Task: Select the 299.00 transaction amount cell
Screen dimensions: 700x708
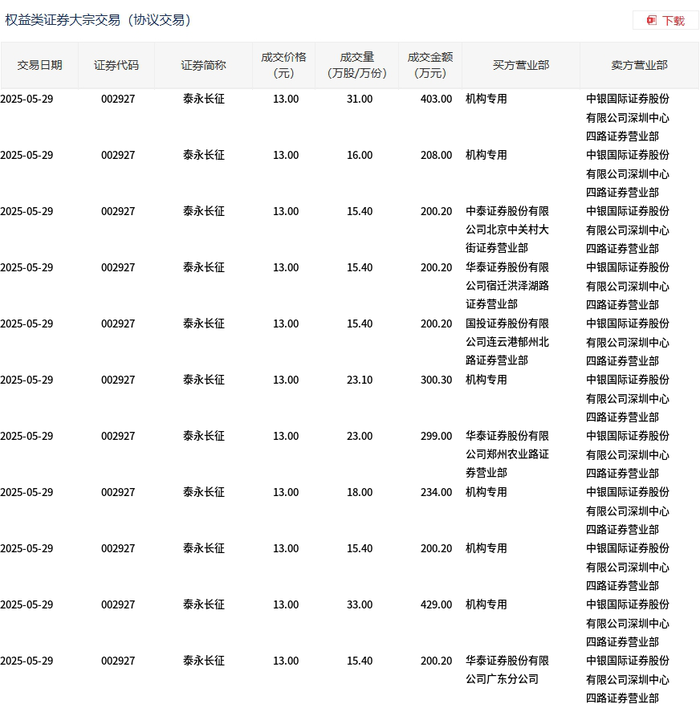Action: coord(436,436)
